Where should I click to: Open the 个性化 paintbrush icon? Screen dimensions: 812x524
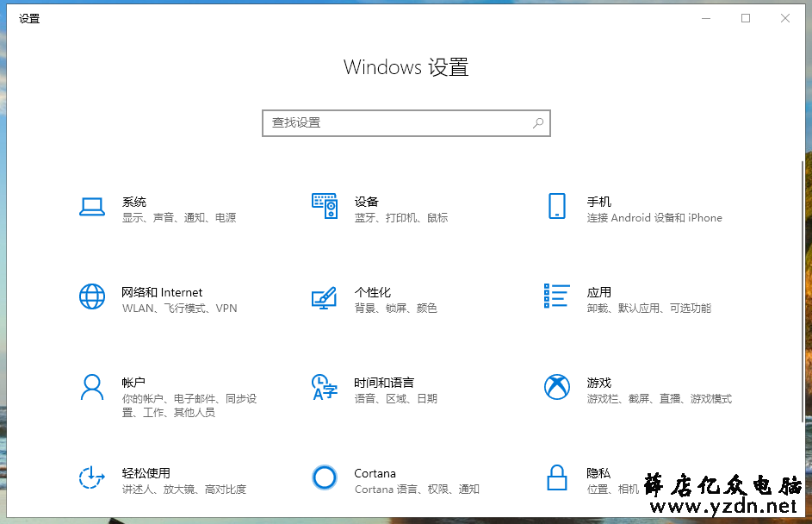(324, 298)
